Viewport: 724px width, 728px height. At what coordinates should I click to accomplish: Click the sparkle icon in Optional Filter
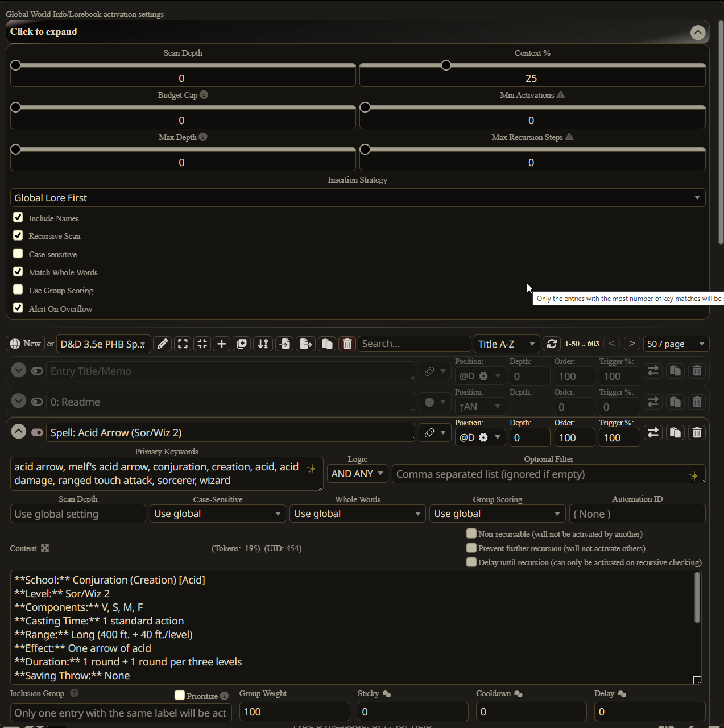coord(693,476)
